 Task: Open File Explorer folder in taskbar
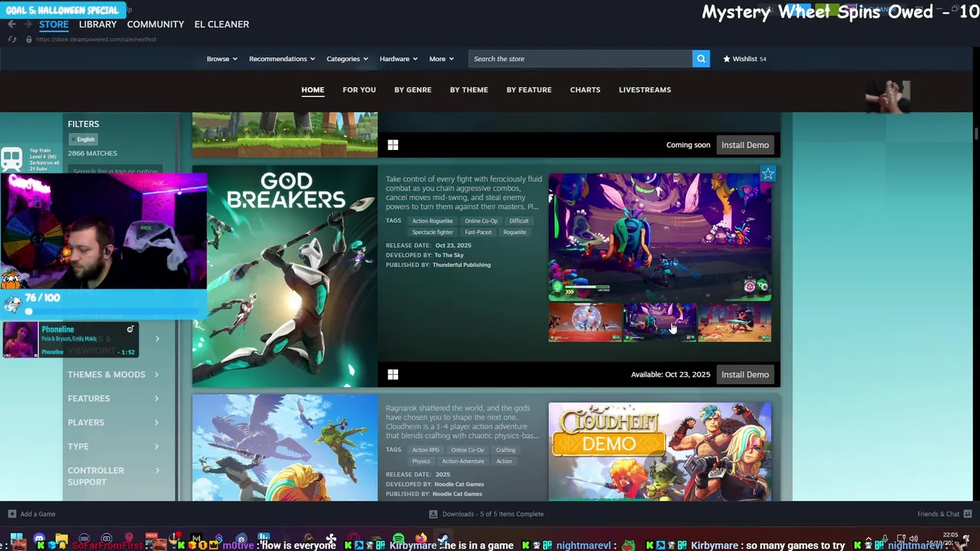(x=62, y=540)
